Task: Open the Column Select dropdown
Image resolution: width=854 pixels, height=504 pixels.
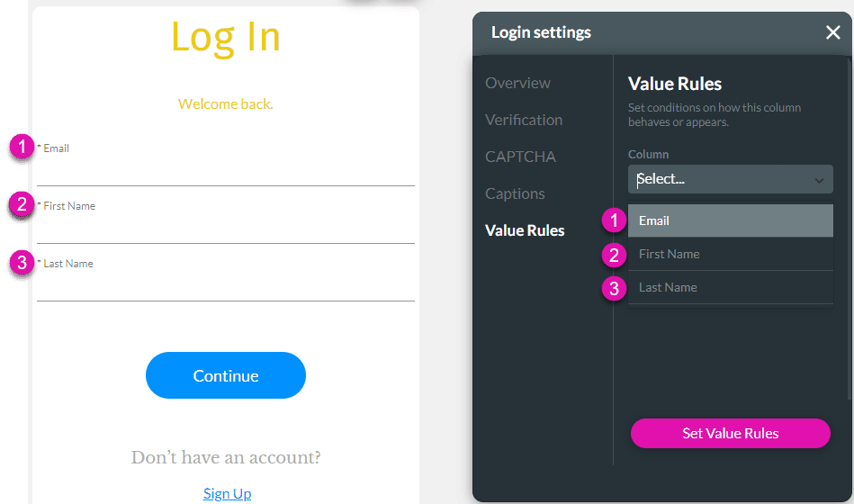Action: (x=730, y=179)
